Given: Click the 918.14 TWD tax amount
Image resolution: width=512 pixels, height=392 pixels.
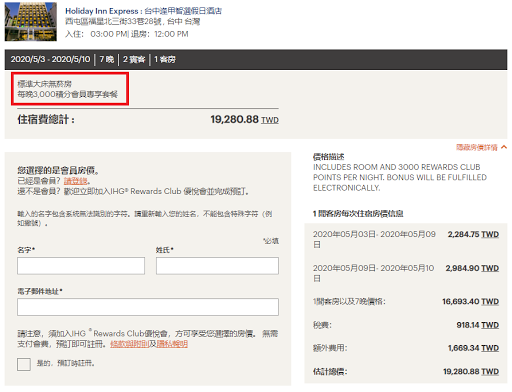Looking at the screenshot, I should pos(478,325).
